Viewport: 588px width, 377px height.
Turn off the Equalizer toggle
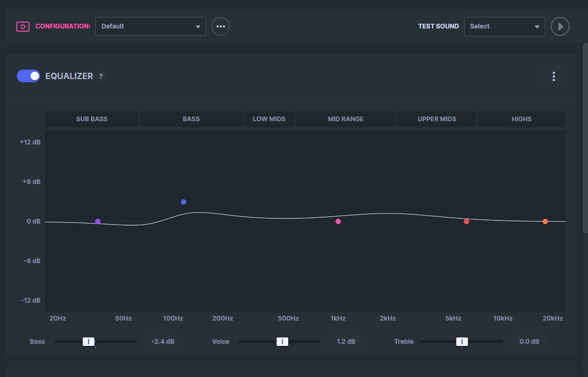(28, 76)
